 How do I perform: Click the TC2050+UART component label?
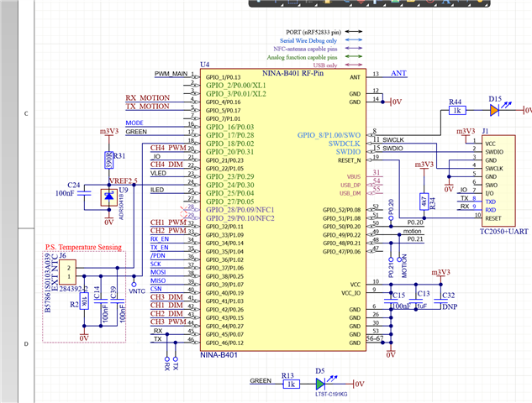[x=503, y=232]
